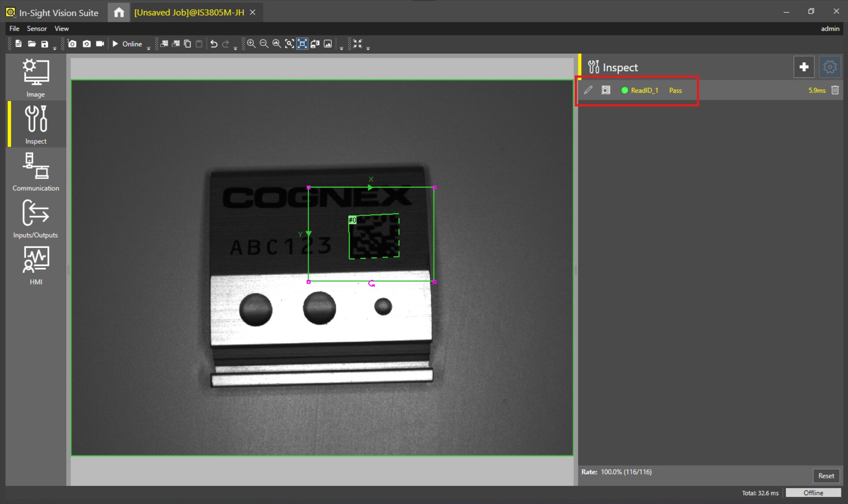Add a new tool with the plus button
This screenshot has height=504, width=848.
click(x=804, y=67)
